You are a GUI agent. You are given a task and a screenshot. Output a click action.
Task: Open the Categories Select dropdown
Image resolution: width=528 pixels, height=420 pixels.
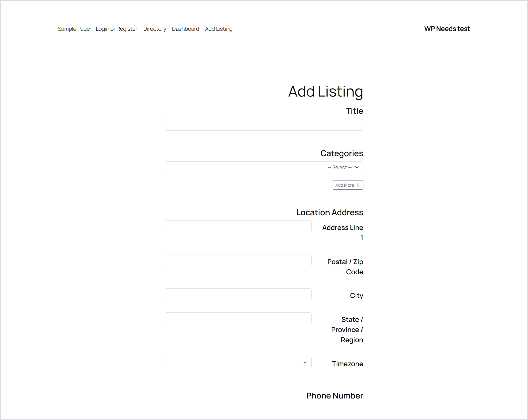click(264, 167)
